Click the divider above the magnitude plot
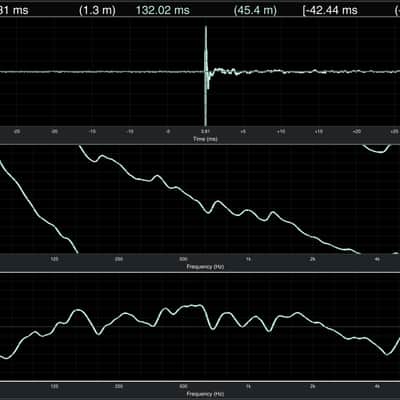The image size is (400, 400). 200,272
